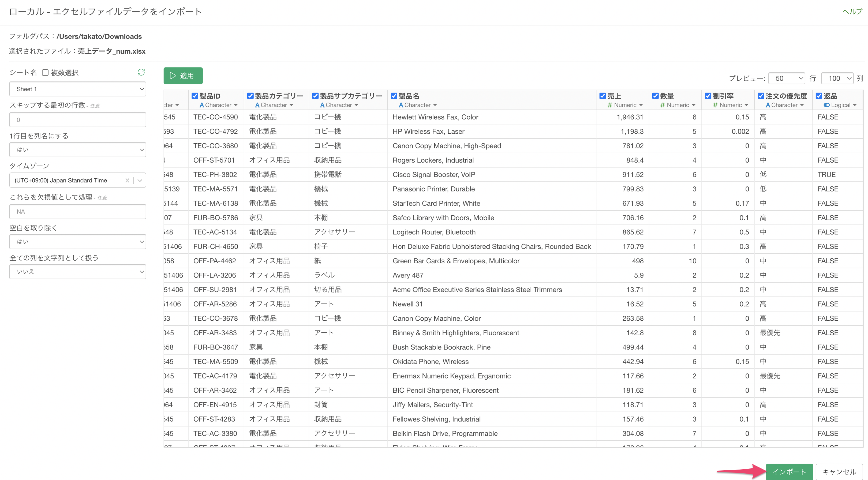Viewport: 868px width, 480px height.
Task: Click the TRUE value in 返品 column
Action: [826, 174]
